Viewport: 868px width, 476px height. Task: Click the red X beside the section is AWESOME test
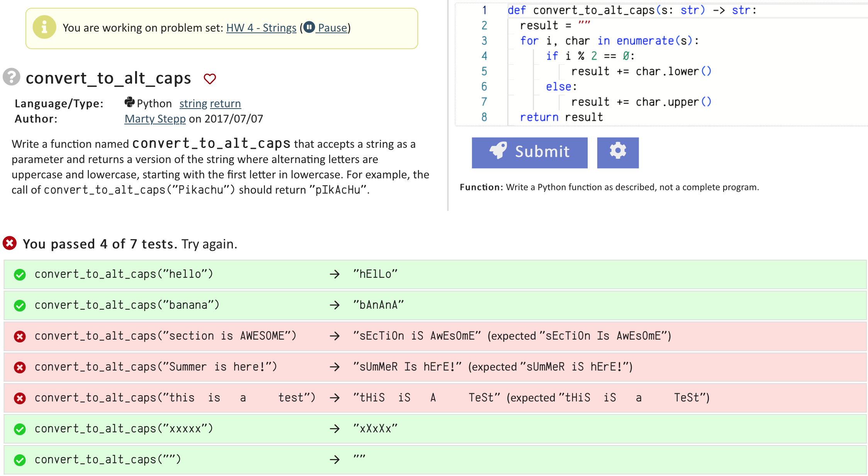pyautogui.click(x=19, y=336)
